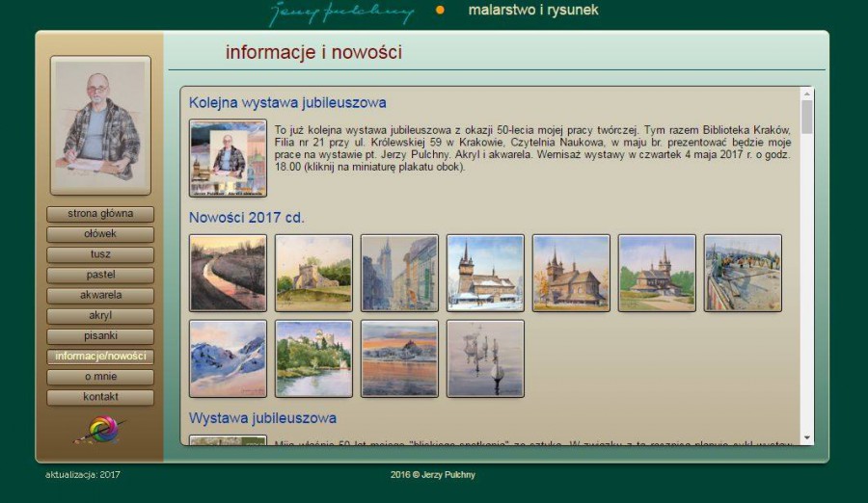
Task: Select pisanki from sidebar menu
Action: (x=100, y=336)
